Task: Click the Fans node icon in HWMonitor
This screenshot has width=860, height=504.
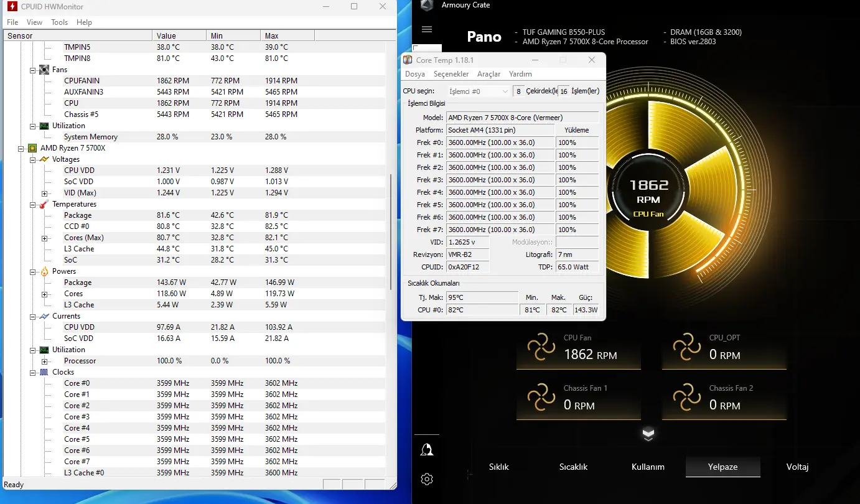Action: pyautogui.click(x=44, y=70)
